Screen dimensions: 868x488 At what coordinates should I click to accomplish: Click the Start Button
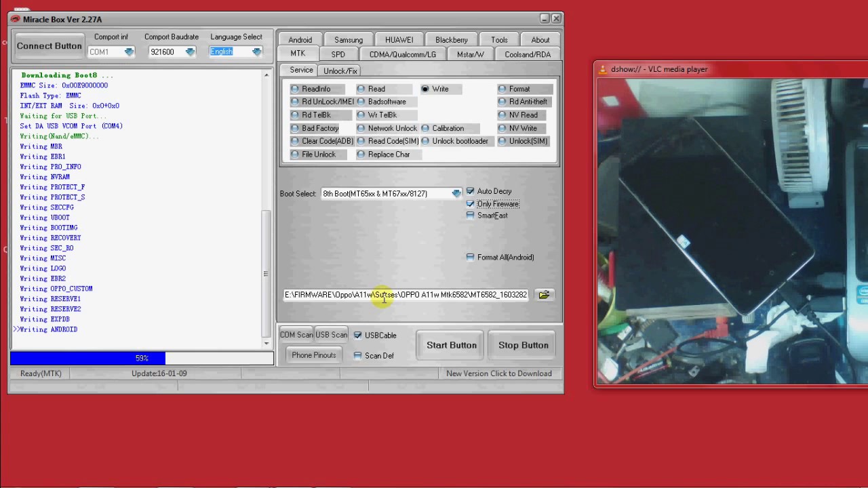coord(452,345)
